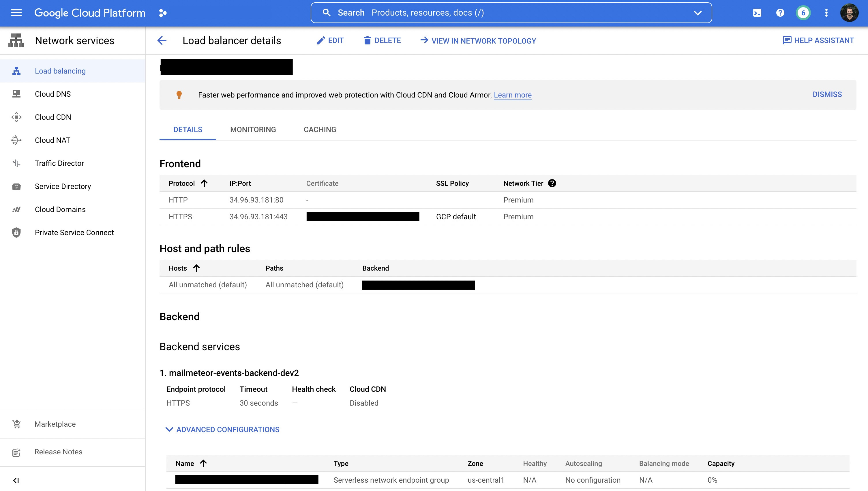
Task: Click the Cloud CDN sidebar icon
Action: point(16,117)
